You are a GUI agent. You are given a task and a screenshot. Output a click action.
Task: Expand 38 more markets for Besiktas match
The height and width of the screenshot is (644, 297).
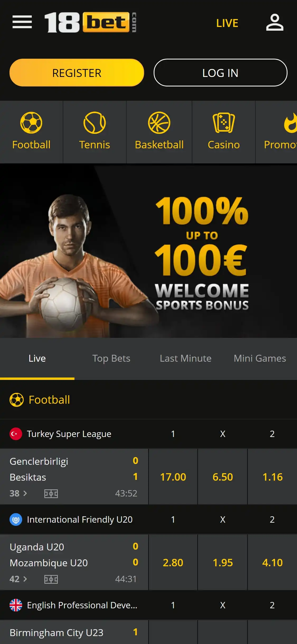18,493
